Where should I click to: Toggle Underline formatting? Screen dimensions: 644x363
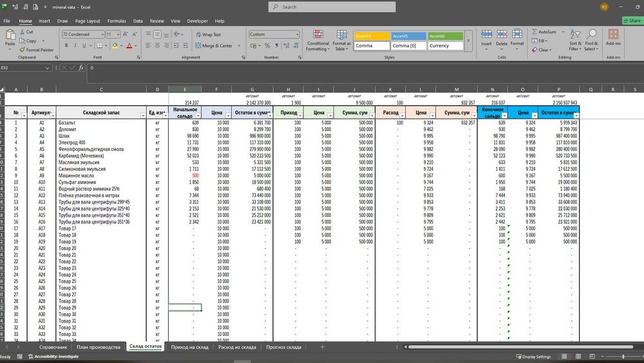84,46
